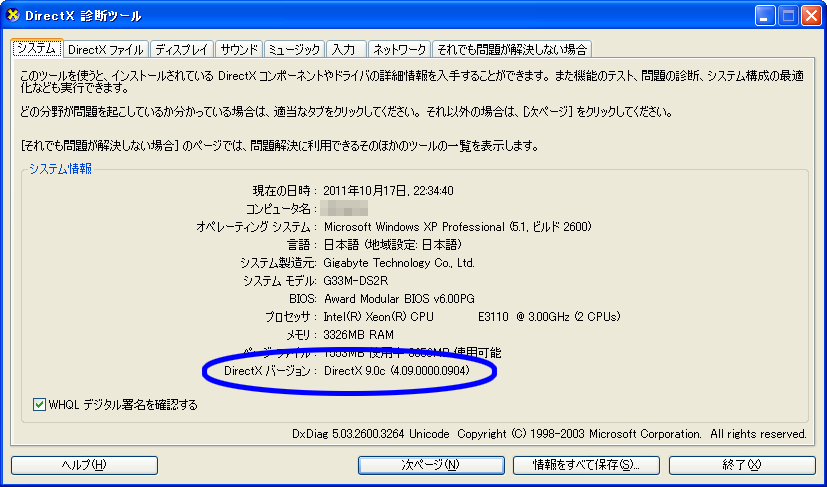Click the disabled maximize button

[788, 16]
